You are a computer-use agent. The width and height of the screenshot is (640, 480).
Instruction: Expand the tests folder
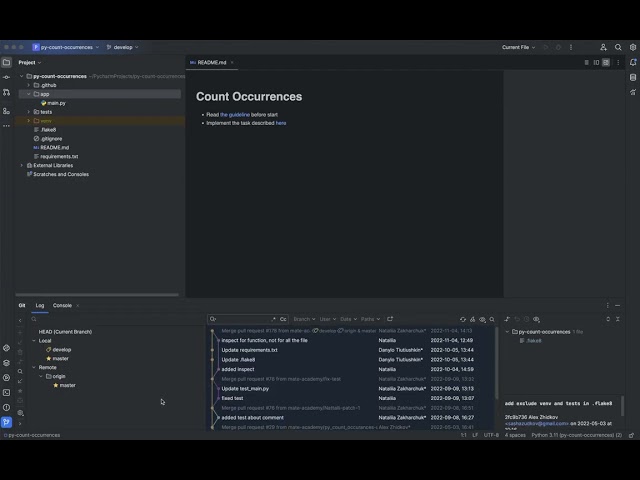click(x=29, y=112)
